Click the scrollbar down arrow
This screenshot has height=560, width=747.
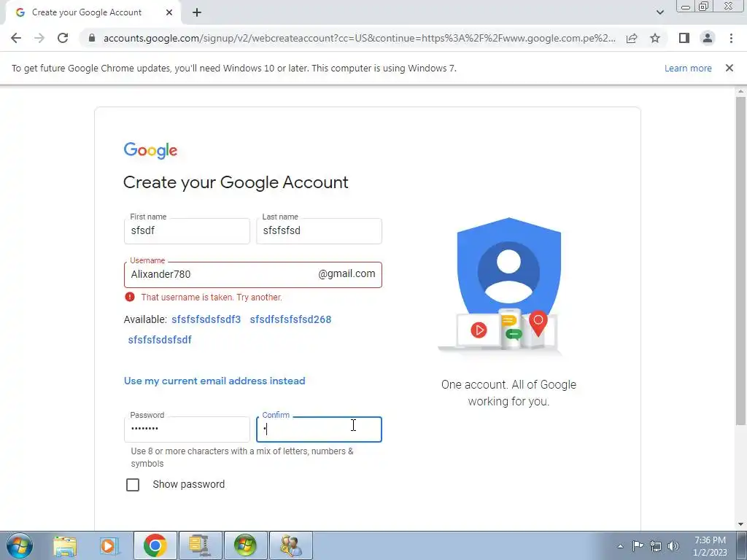[741, 524]
